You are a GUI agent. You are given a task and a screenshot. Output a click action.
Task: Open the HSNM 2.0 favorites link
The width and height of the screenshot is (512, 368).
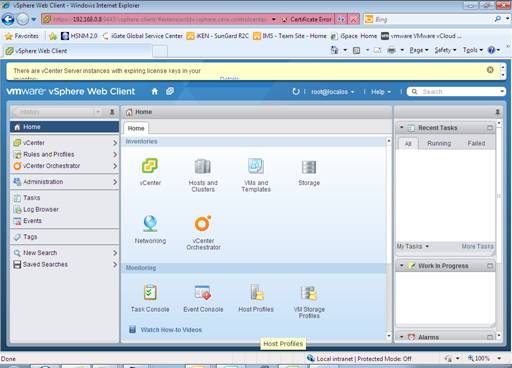click(80, 36)
